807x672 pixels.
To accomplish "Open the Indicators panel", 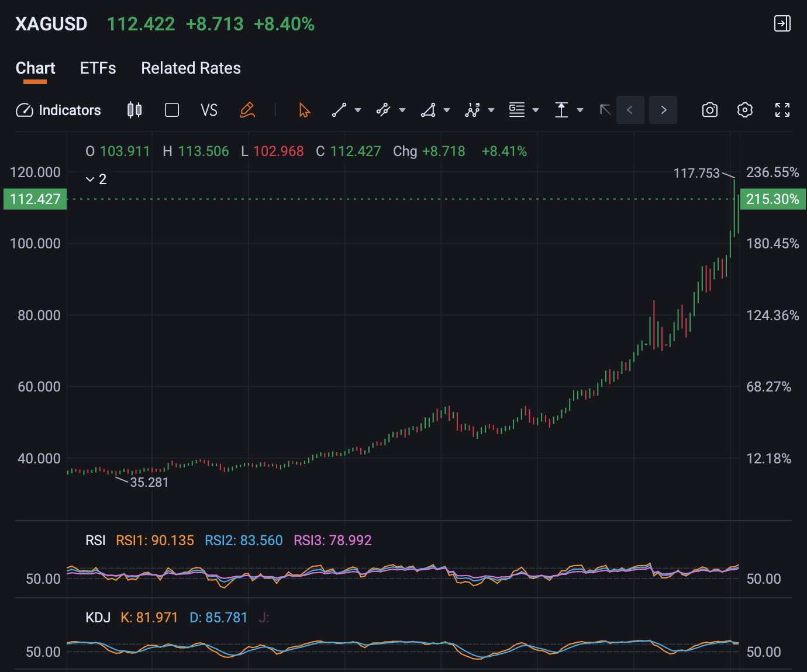I will tap(58, 110).
